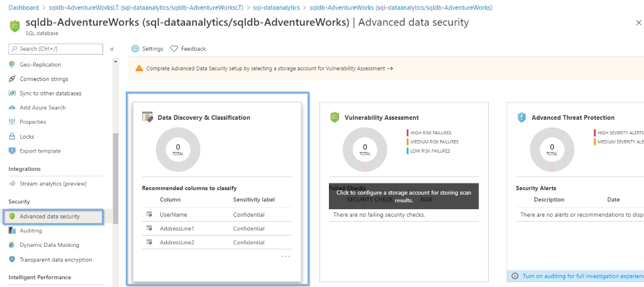Click the Connection strings icon
The image size is (644, 287).
(x=12, y=79)
